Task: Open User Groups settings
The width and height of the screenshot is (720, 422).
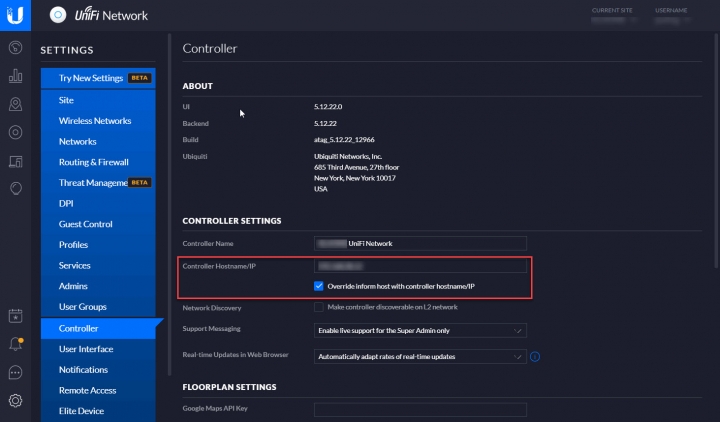Action: tap(98, 307)
